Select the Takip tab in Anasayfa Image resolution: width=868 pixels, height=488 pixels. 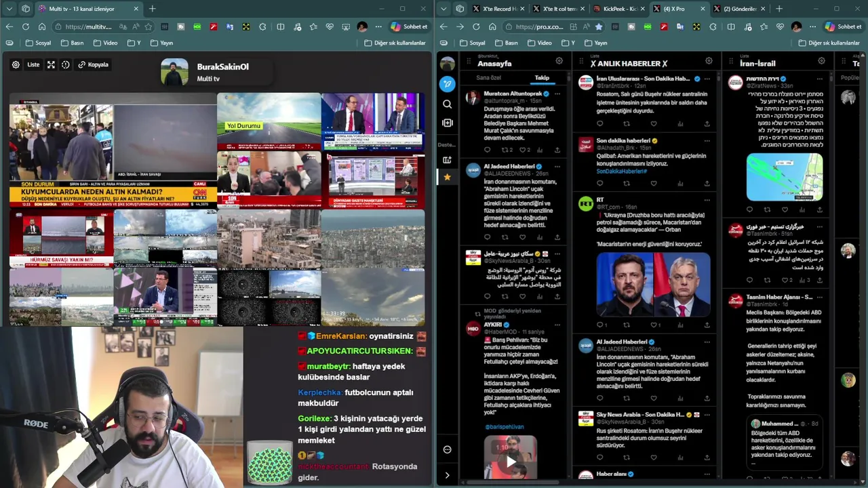(542, 77)
